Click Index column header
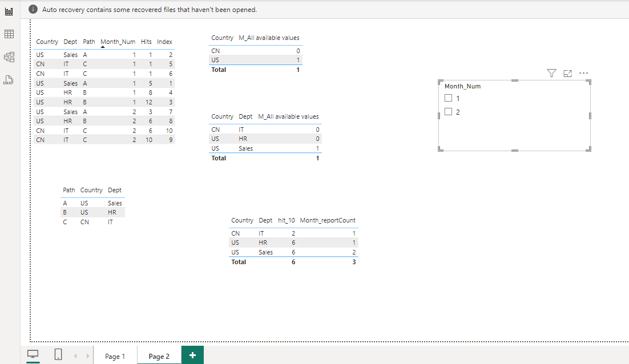Screen dimensions: 629x364 click(164, 42)
